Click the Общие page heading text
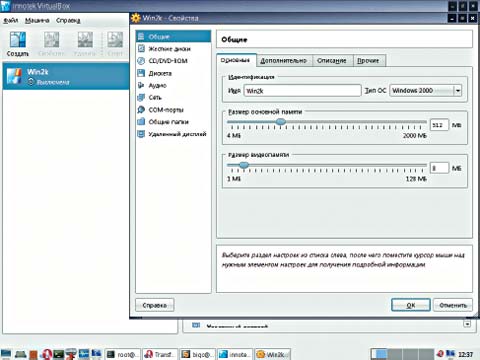 coord(234,40)
